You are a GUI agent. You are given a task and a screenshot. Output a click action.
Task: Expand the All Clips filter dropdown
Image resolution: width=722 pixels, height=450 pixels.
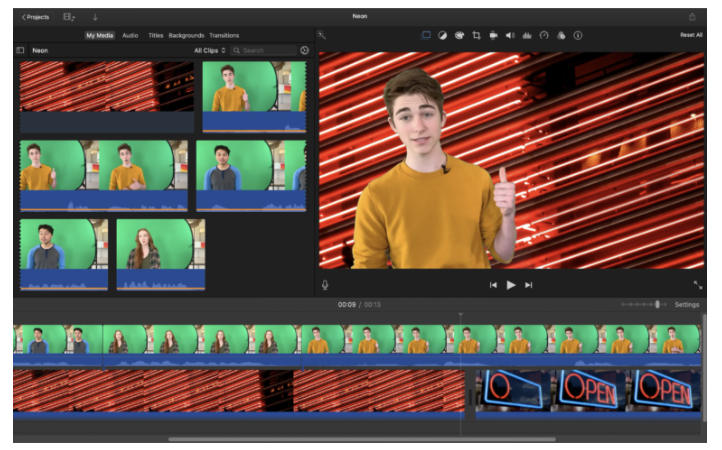pyautogui.click(x=209, y=50)
